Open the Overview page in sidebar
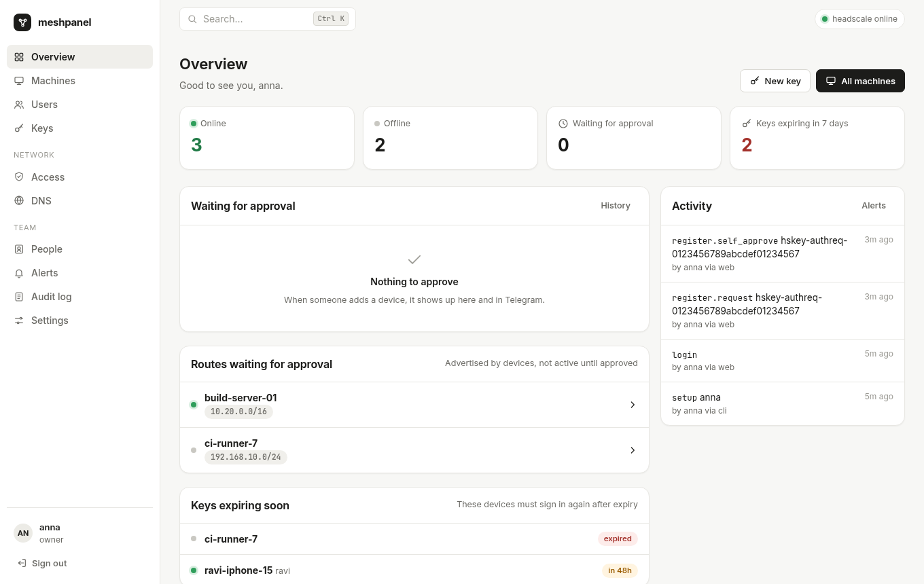Image resolution: width=924 pixels, height=584 pixels. (79, 57)
